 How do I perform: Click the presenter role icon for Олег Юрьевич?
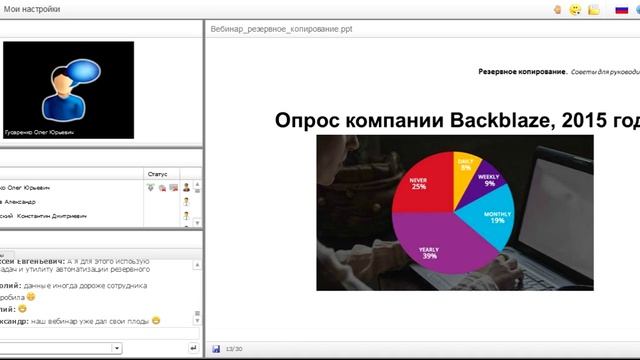coord(187,187)
